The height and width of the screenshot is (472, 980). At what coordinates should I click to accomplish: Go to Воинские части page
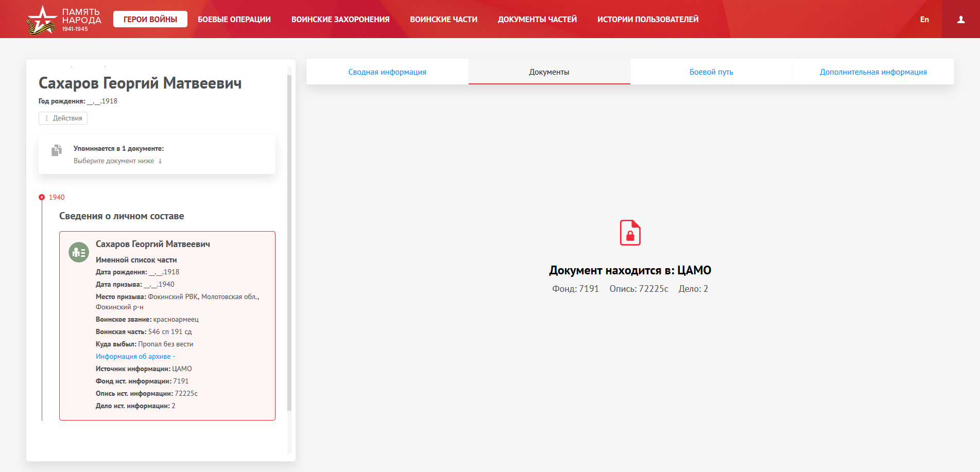[x=443, y=20]
